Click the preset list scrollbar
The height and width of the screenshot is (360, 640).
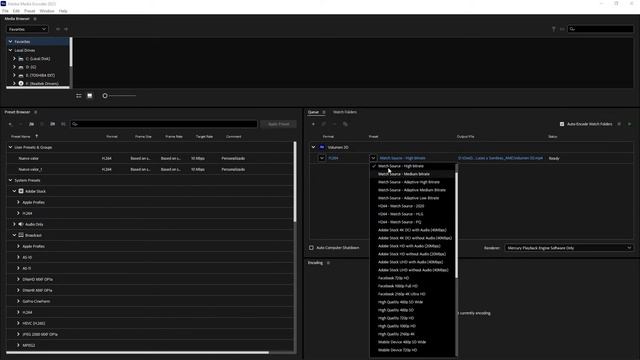[x=456, y=225]
